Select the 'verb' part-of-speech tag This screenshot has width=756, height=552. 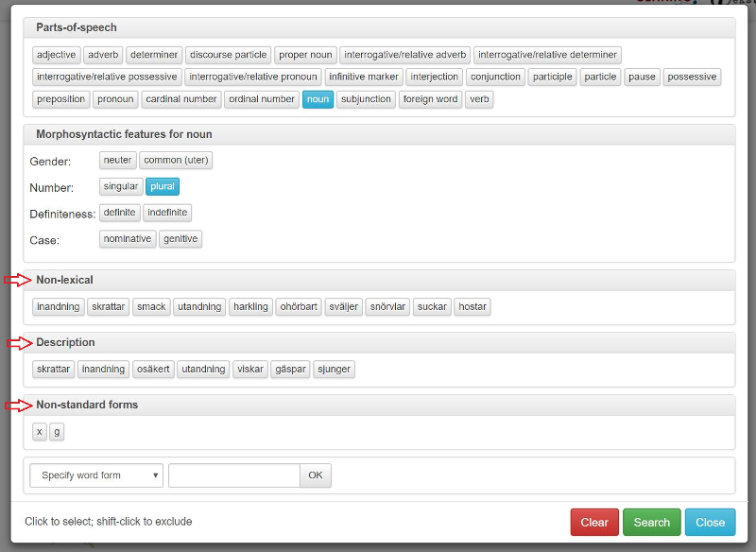coord(479,99)
